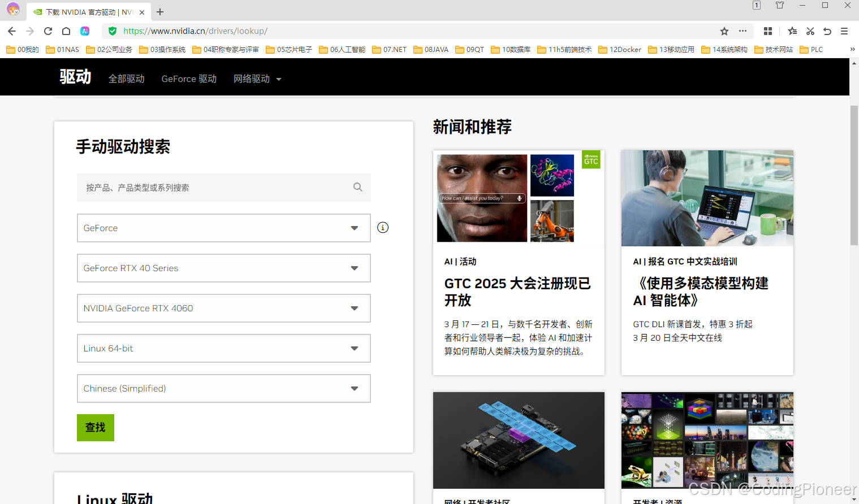Bookmark this page with star icon
Screen dimensions: 859x504
click(x=724, y=31)
